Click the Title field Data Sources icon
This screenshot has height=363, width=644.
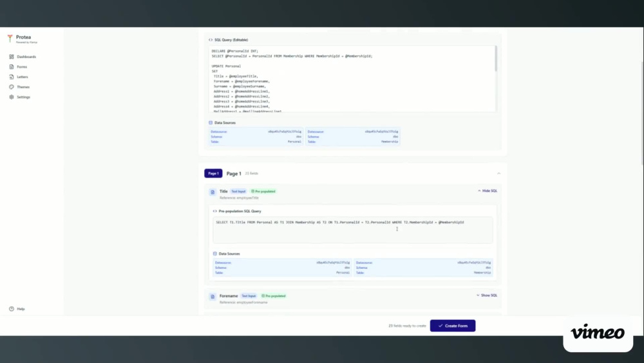(215, 253)
